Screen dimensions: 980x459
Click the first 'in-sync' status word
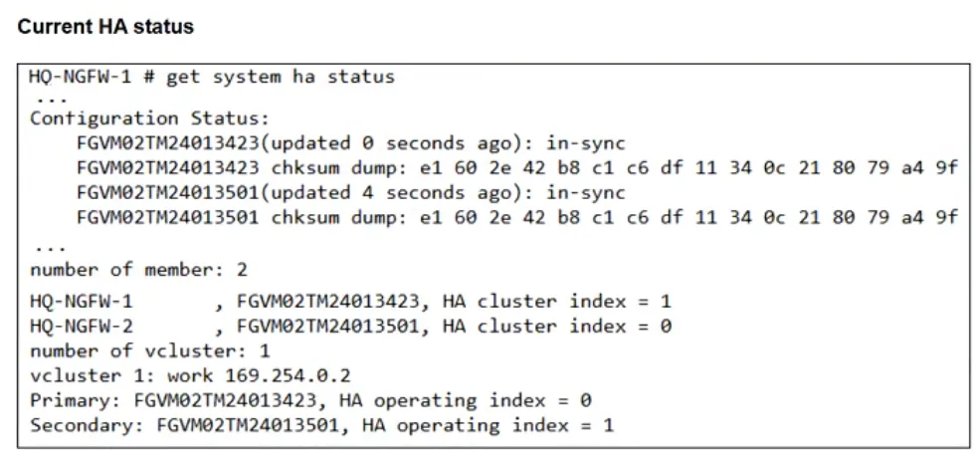pos(586,143)
